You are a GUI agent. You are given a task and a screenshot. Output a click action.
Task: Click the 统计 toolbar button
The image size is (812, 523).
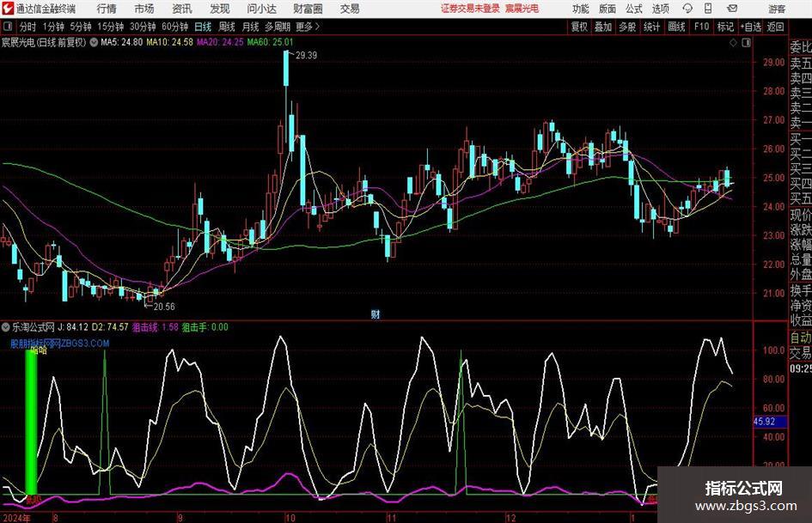(x=651, y=27)
